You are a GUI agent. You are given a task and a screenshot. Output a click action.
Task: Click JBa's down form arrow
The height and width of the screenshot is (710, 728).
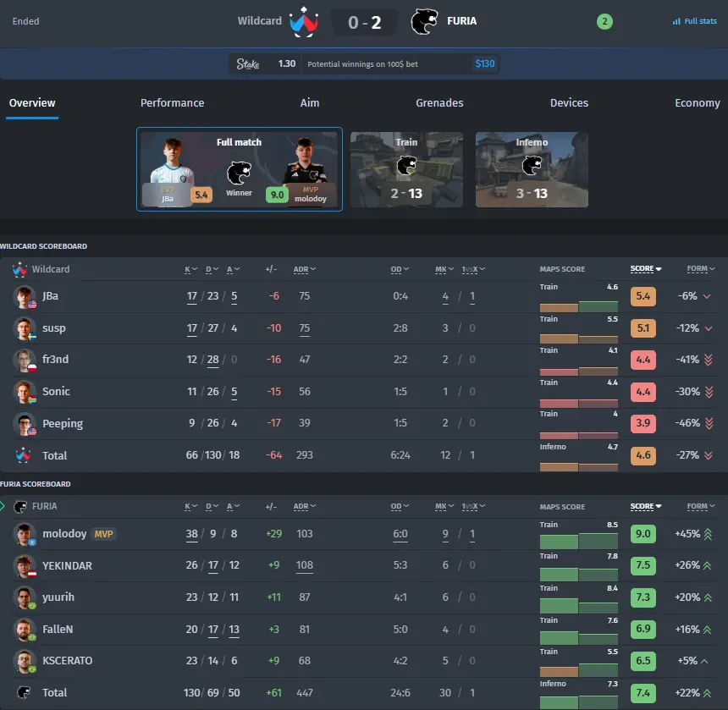(x=707, y=296)
